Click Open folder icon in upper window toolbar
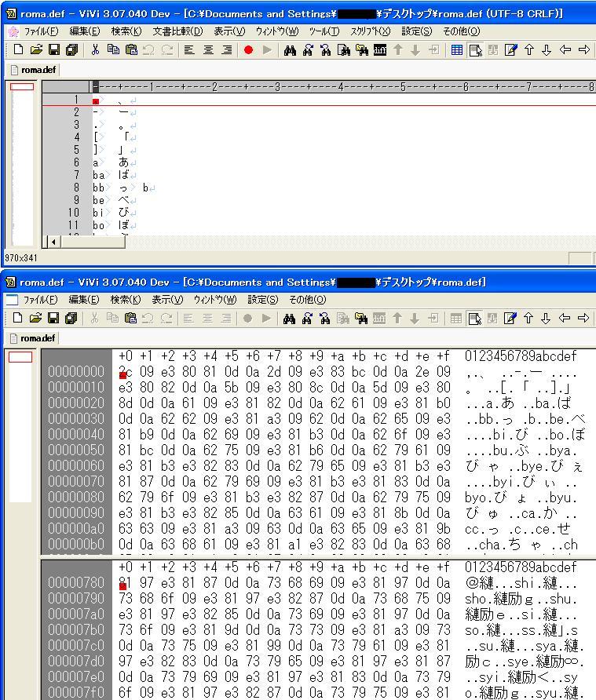The image size is (596, 700). tap(35, 49)
